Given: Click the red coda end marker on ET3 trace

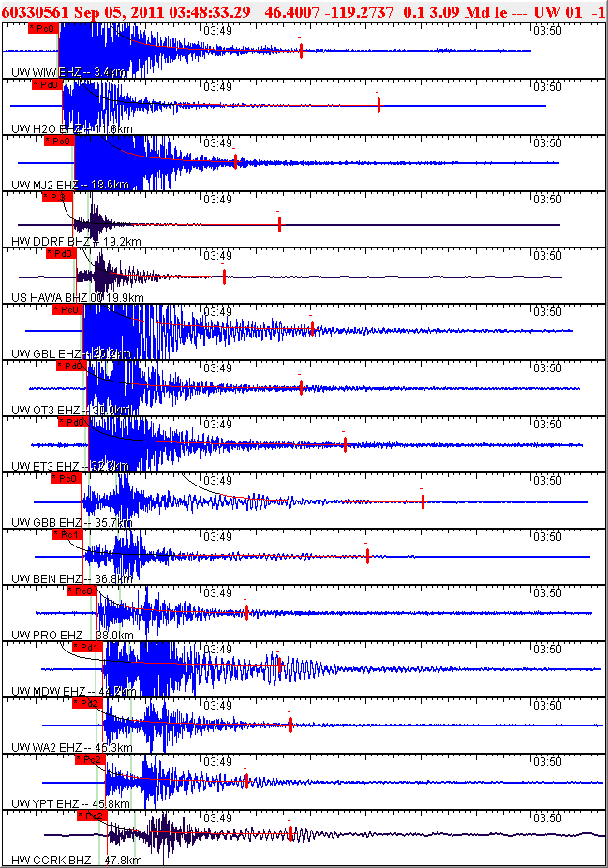Looking at the screenshot, I should (345, 444).
